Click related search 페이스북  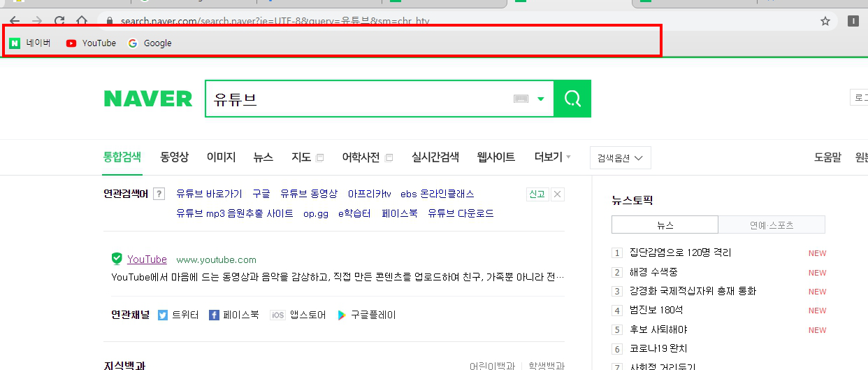(399, 213)
